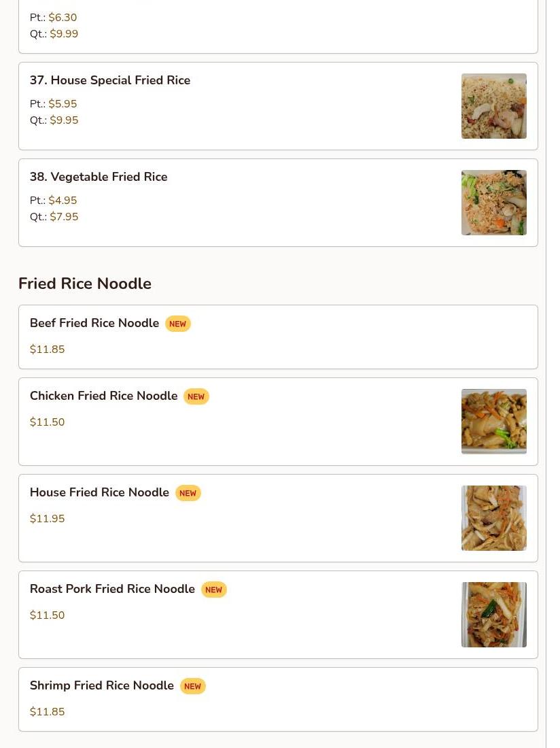
Task: Click NEW badge on House Fried Rice Noodle
Action: 188,493
